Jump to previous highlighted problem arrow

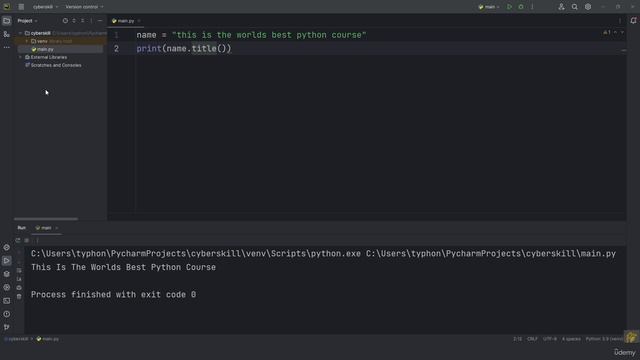(x=616, y=32)
